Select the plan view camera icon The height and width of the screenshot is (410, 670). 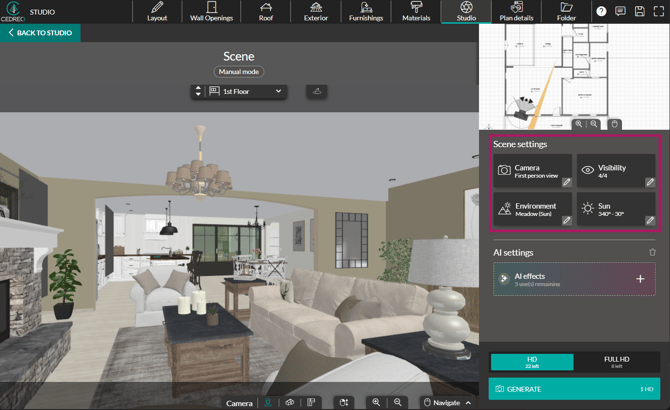tap(311, 403)
